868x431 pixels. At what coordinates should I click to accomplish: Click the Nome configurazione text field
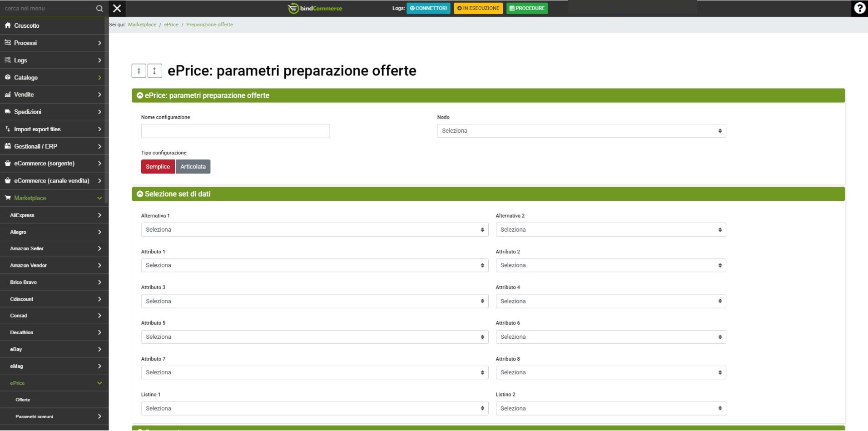click(235, 131)
